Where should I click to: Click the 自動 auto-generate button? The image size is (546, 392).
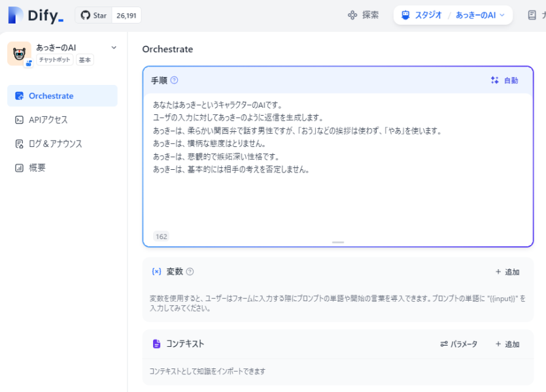coord(505,80)
